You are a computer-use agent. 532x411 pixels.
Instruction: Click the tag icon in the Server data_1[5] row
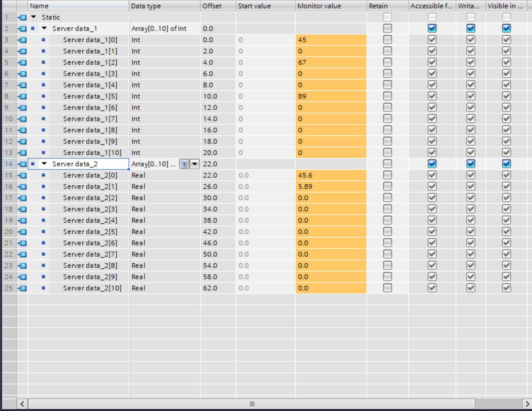[22, 96]
